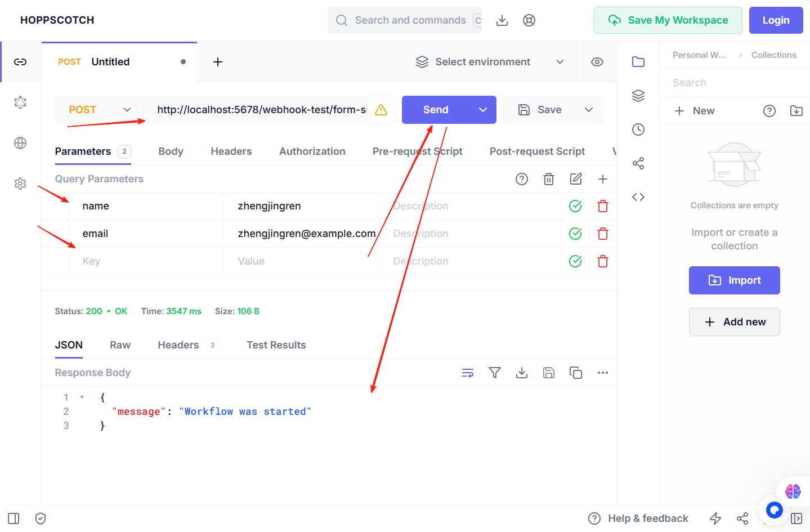Toggle the email parameter enabled checkmark

coord(575,234)
